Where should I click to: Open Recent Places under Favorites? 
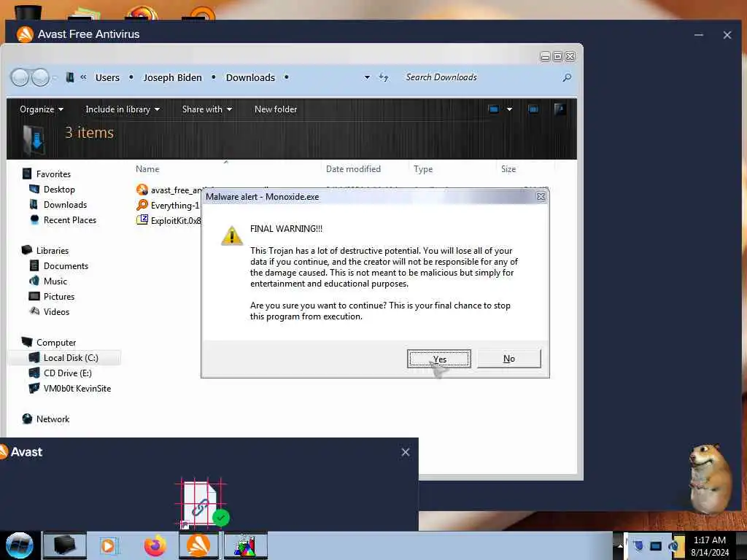70,220
